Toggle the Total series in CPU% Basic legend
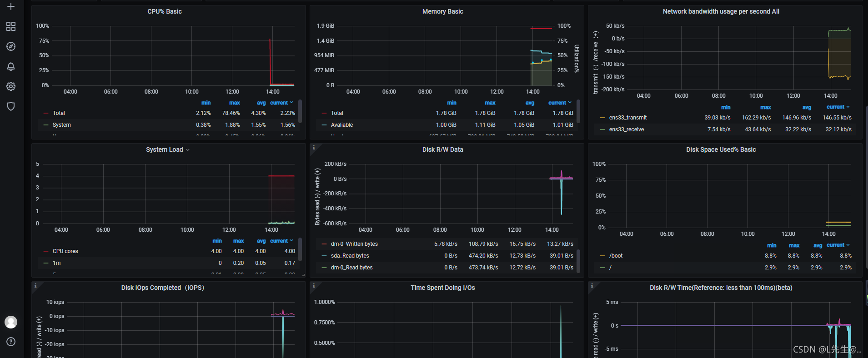The width and height of the screenshot is (868, 358). click(59, 113)
